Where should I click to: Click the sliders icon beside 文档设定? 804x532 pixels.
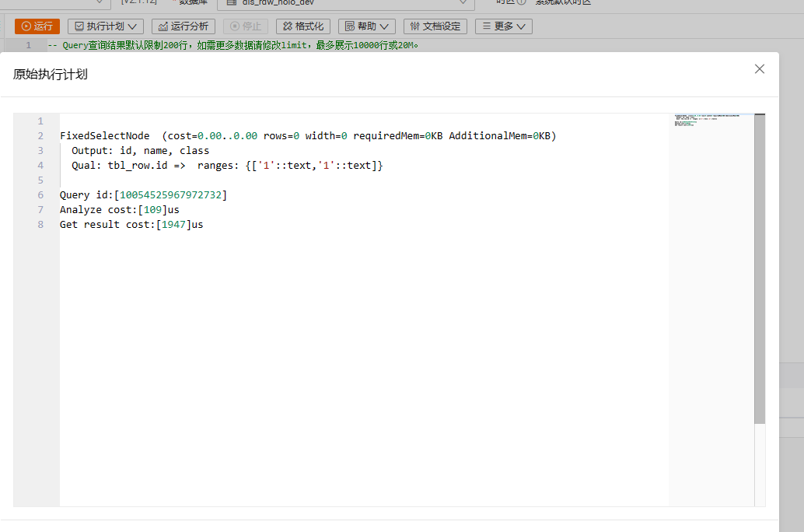coord(414,26)
